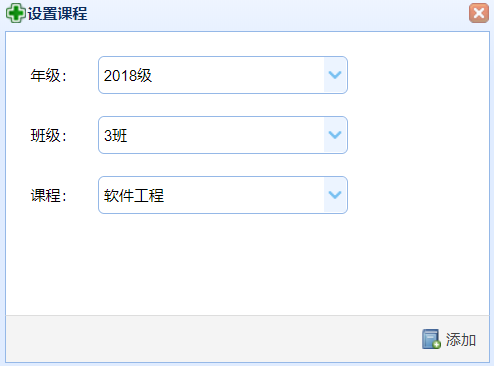Click the green plus icon beside 设置课程

pos(15,13)
